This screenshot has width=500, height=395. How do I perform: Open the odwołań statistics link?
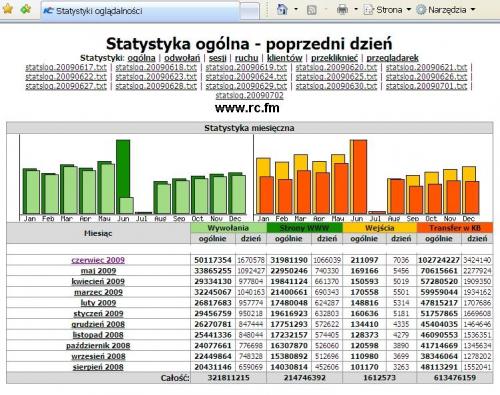tap(182, 58)
